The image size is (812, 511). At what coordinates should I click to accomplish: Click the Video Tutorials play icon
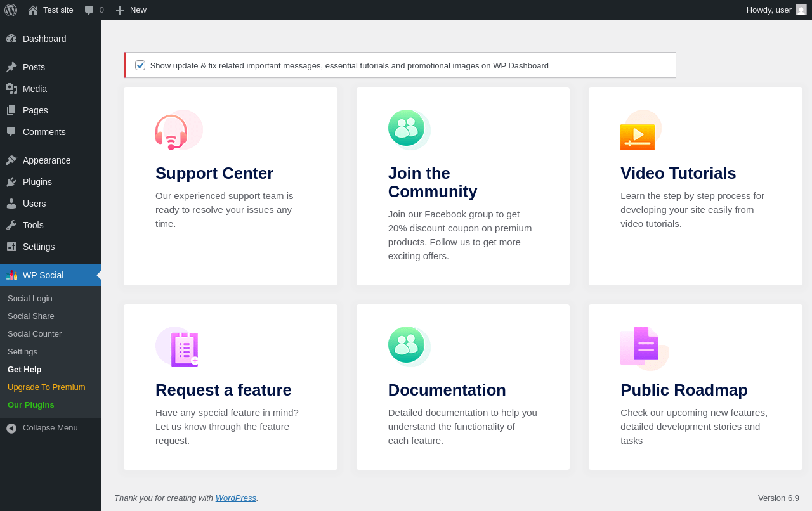pyautogui.click(x=638, y=136)
